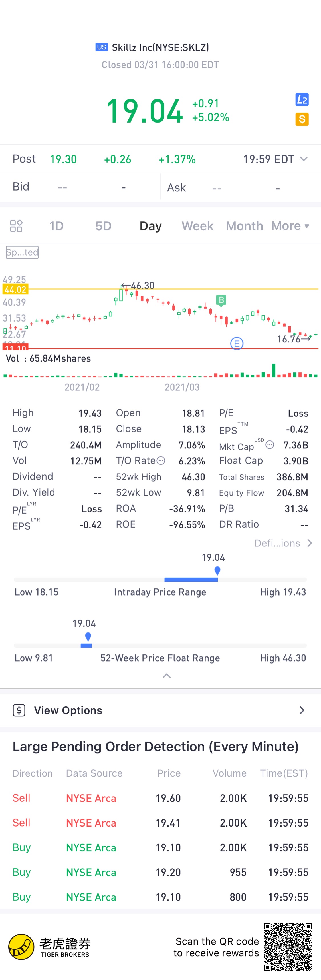Viewport: 321px width, 980px height.
Task: Tap the info icon beside T/O Rate
Action: click(x=161, y=461)
